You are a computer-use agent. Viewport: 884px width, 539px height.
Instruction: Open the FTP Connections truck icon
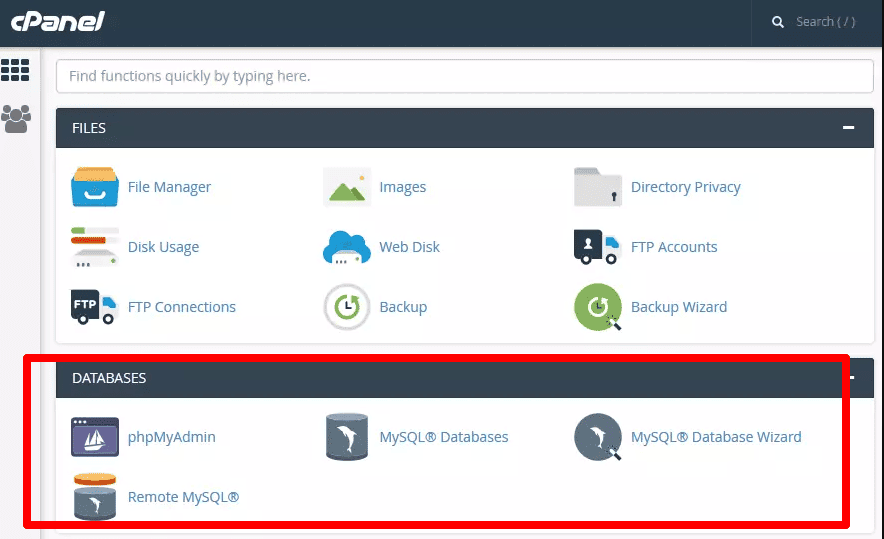point(95,307)
